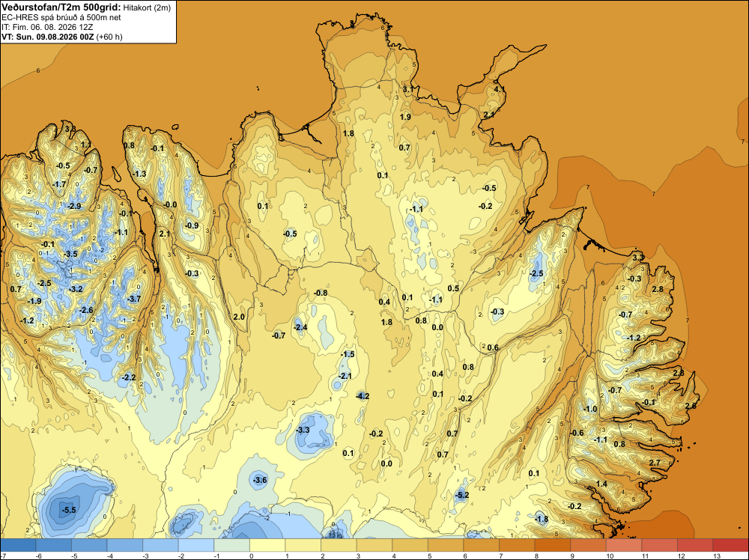Click the negative -3.3 temperature value
The width and height of the screenshot is (749, 560).
pyautogui.click(x=303, y=430)
